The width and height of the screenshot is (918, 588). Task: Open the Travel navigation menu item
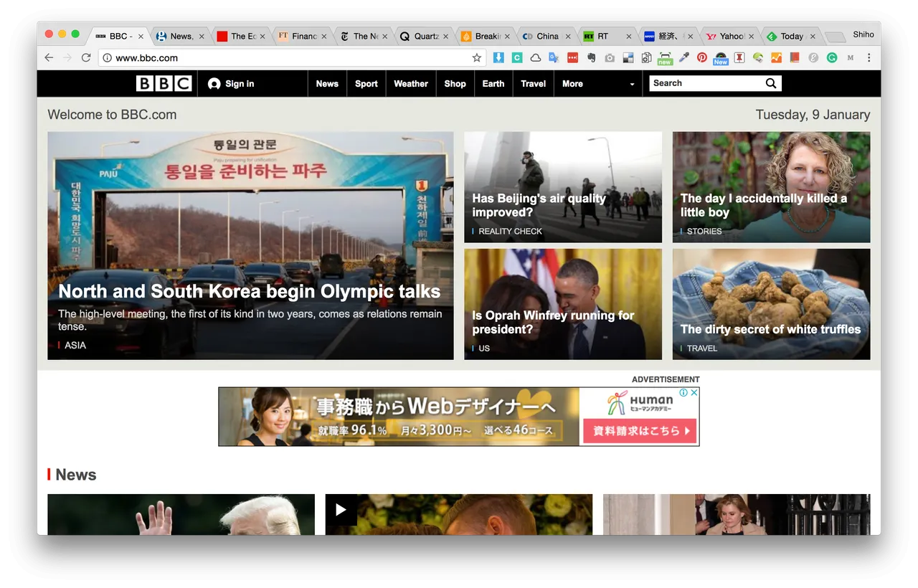tap(534, 84)
